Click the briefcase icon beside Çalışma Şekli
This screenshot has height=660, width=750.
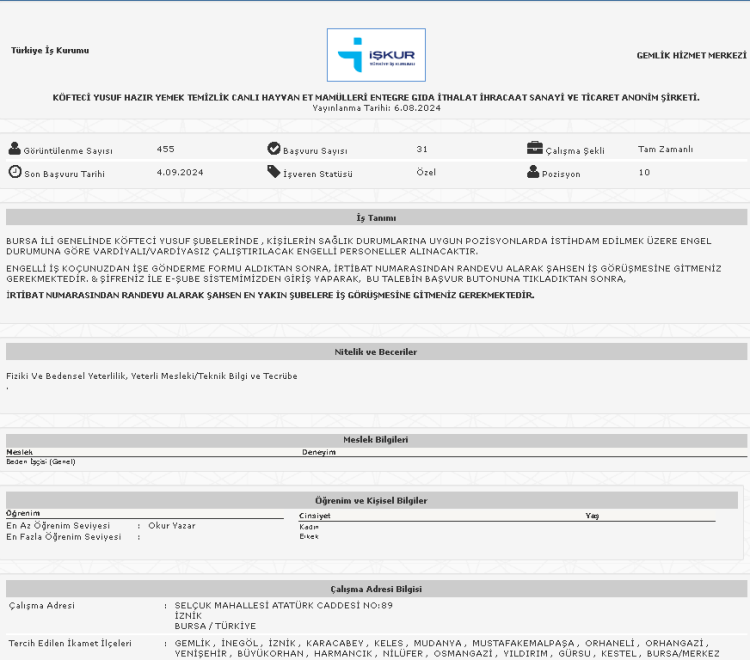pos(535,149)
